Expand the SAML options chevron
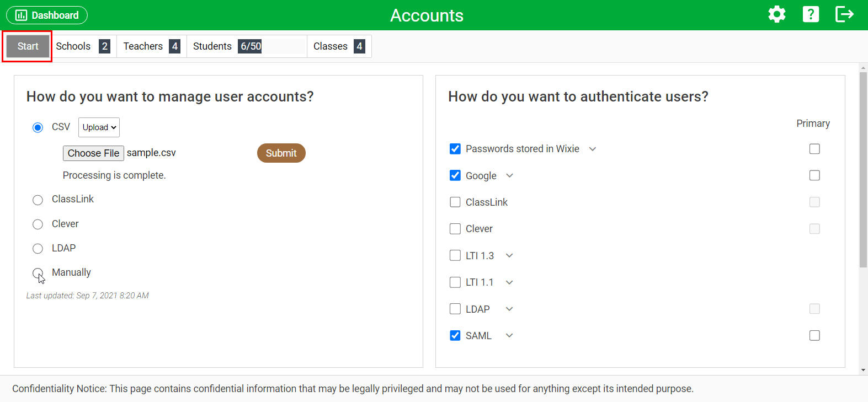The width and height of the screenshot is (868, 402). 509,335
